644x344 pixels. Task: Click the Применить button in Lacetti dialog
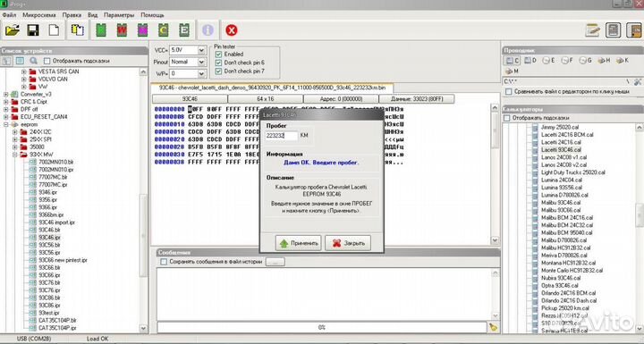pos(299,243)
